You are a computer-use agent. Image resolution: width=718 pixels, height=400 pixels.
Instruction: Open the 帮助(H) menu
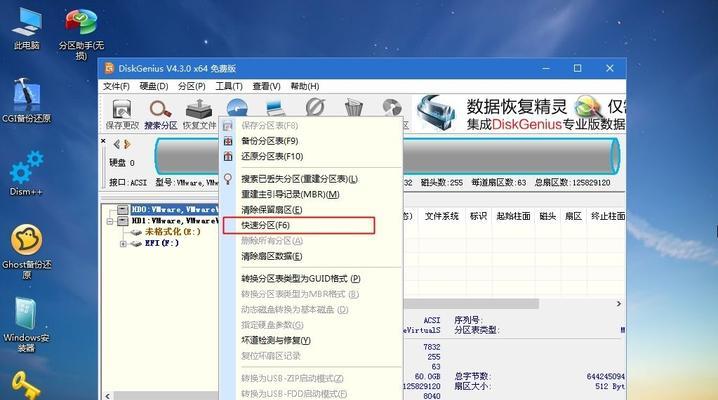point(305,86)
